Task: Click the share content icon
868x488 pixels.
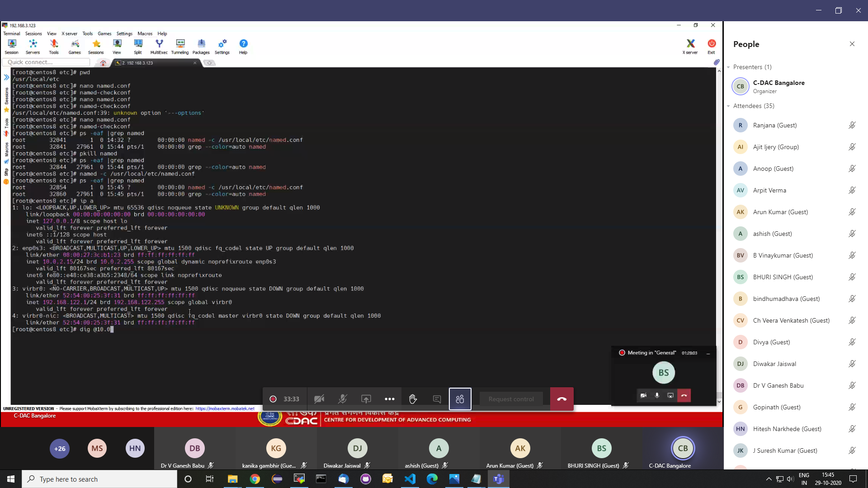Action: [x=366, y=399]
